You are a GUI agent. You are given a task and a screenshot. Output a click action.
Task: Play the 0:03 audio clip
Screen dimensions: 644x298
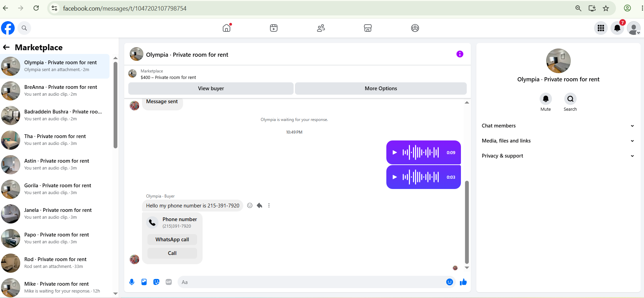pos(395,177)
